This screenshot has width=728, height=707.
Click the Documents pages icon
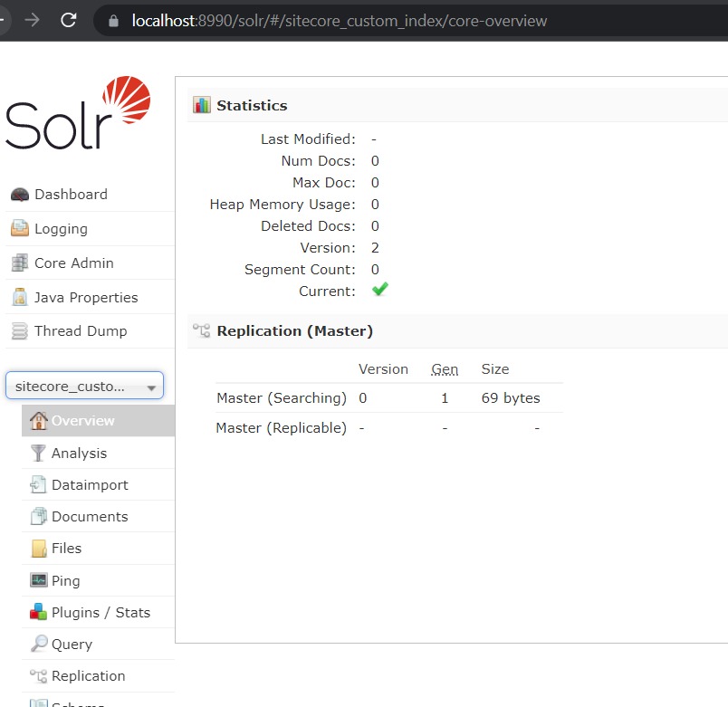click(x=39, y=516)
